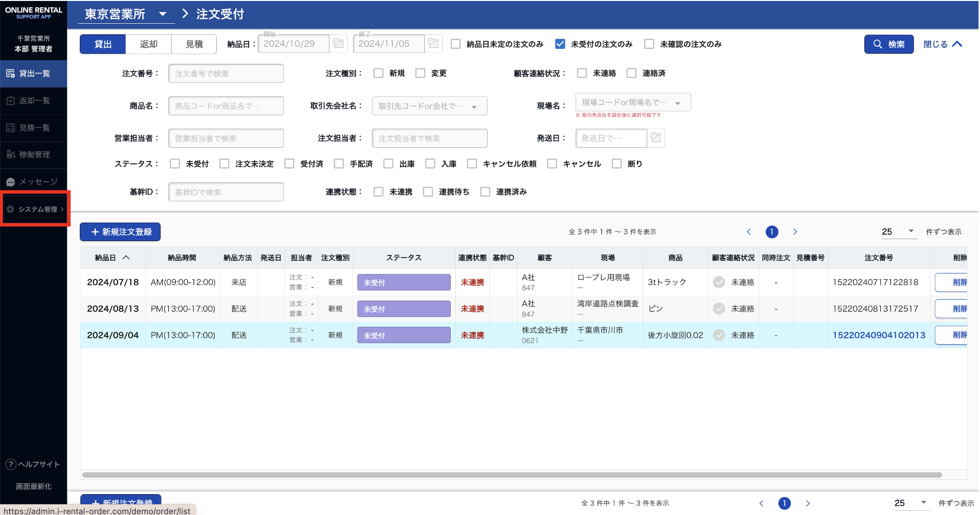
Task: Click the 新規注文登録 button
Action: click(120, 232)
